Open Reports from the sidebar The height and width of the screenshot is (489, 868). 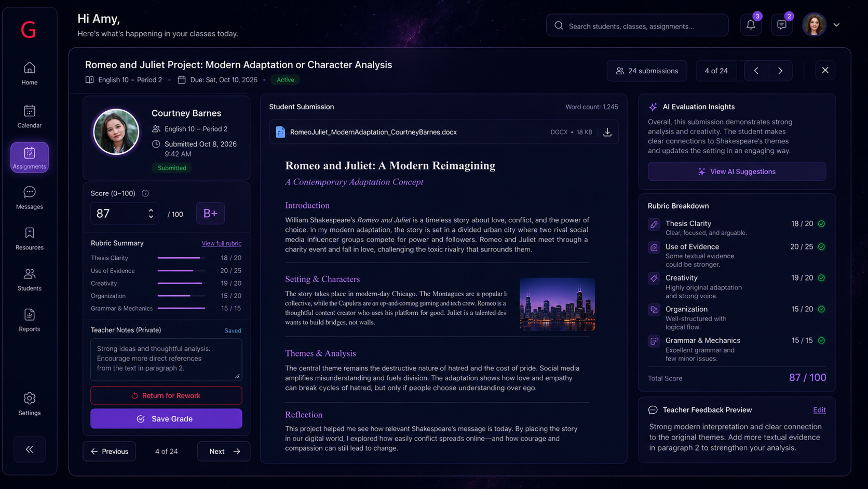30,320
